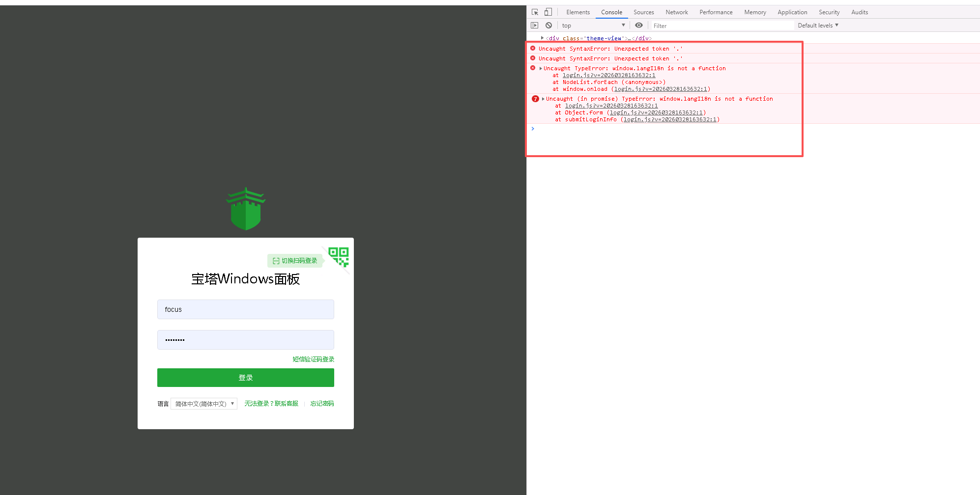980x495 pixels.
Task: Click the green BaoTa tower logo
Action: [246, 209]
